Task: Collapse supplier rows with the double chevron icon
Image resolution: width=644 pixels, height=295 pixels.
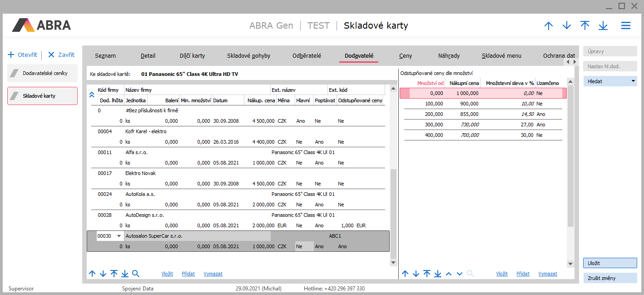Action: pyautogui.click(x=91, y=95)
